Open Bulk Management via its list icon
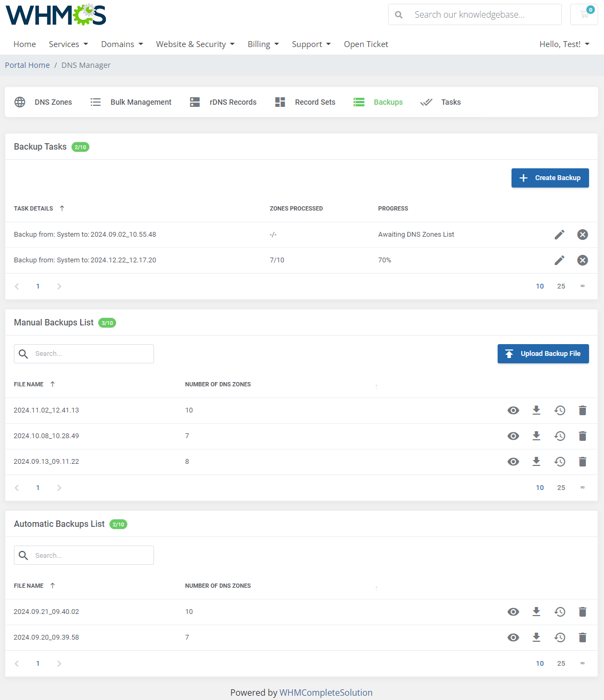This screenshot has width=604, height=700. click(96, 102)
